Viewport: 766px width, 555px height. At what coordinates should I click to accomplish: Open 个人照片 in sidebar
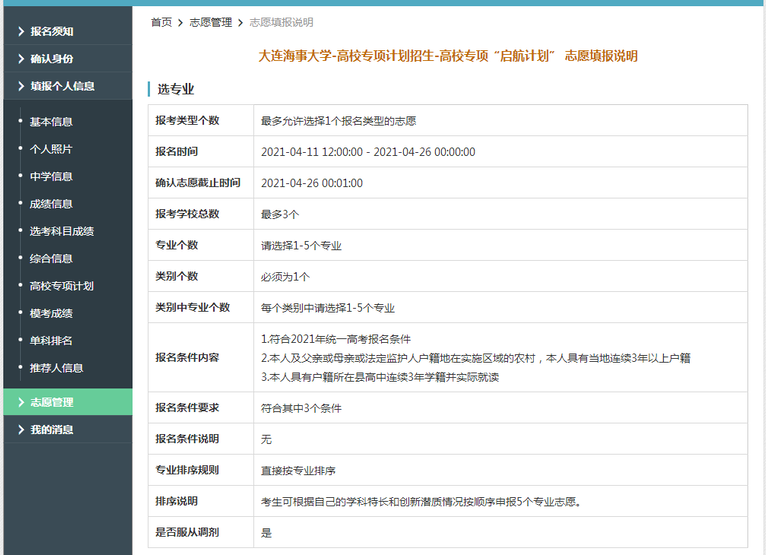[51, 149]
